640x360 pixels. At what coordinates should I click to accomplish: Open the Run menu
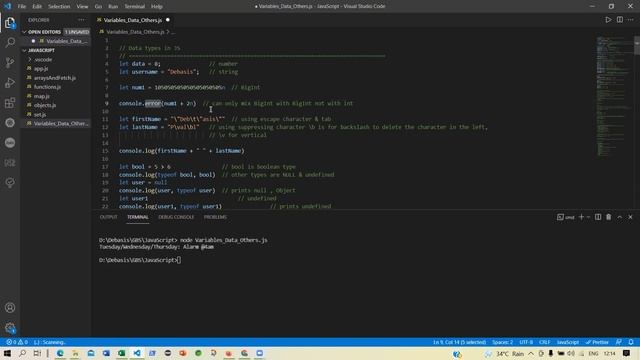113,7
